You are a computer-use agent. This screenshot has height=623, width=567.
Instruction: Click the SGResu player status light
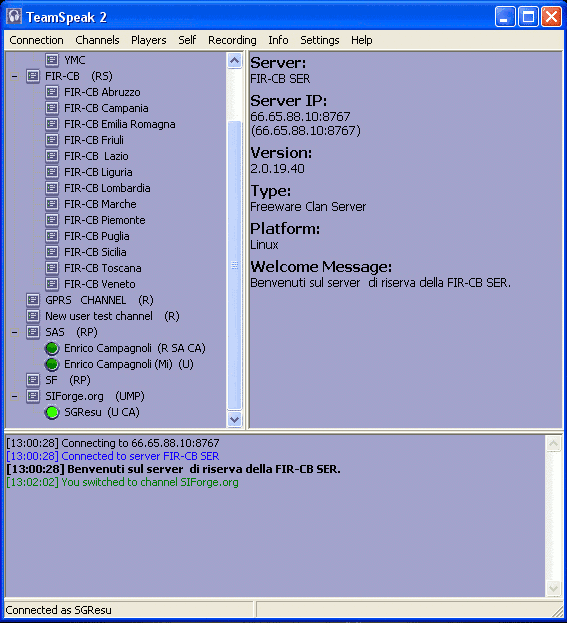(52, 412)
